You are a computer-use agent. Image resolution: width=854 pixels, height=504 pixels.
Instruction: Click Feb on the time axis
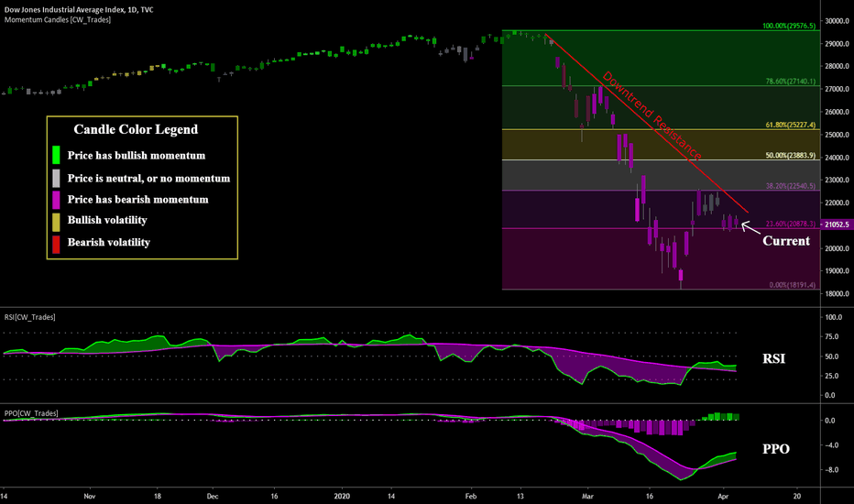click(471, 497)
